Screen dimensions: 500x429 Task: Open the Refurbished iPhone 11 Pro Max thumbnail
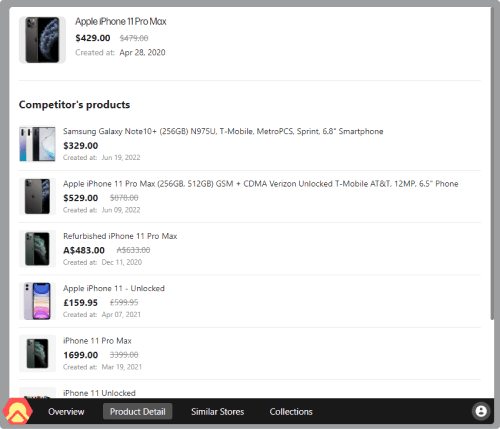[37, 249]
